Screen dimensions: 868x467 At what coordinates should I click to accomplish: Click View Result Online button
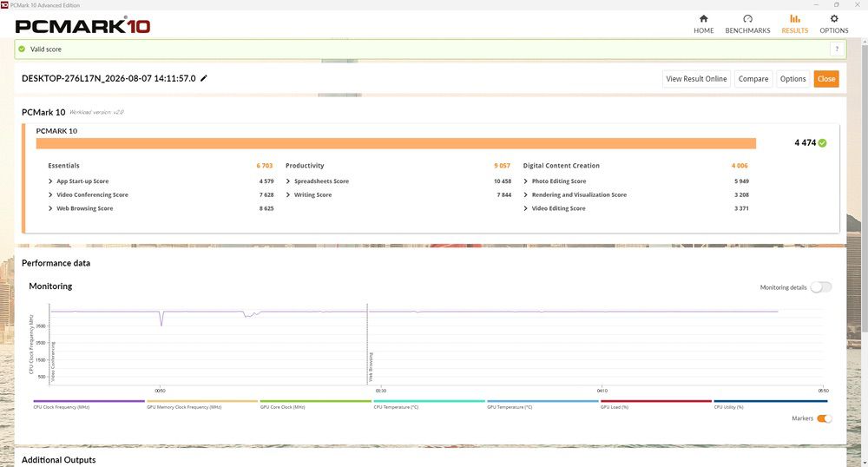pos(696,79)
